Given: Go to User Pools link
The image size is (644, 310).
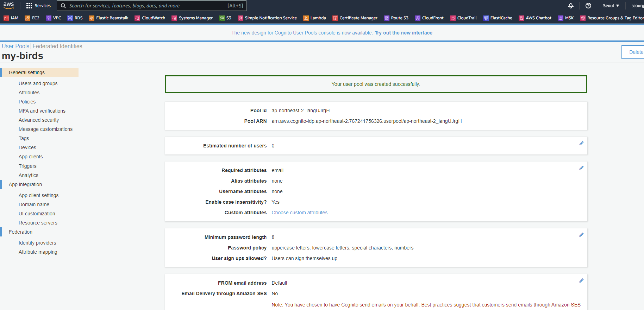Looking at the screenshot, I should [15, 46].
